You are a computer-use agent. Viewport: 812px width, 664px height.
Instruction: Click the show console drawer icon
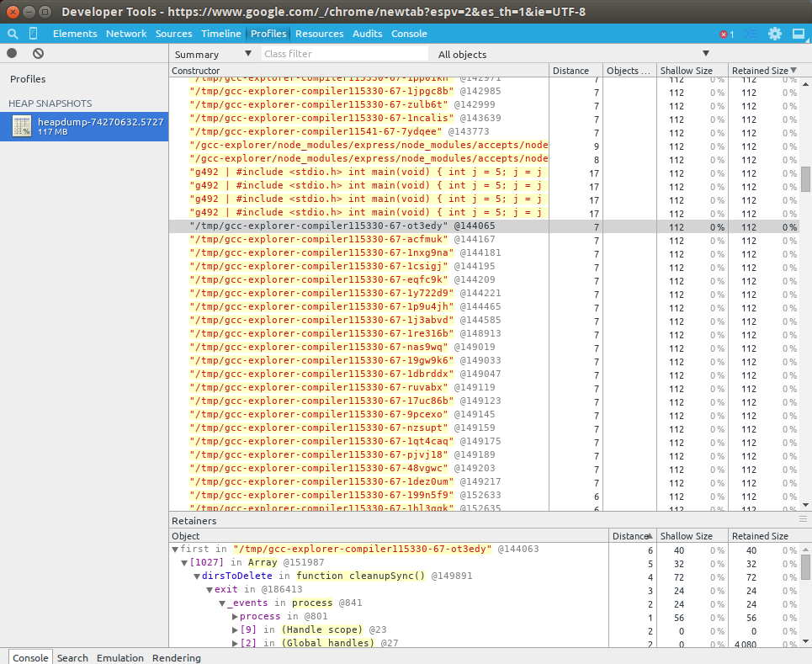tap(751, 34)
